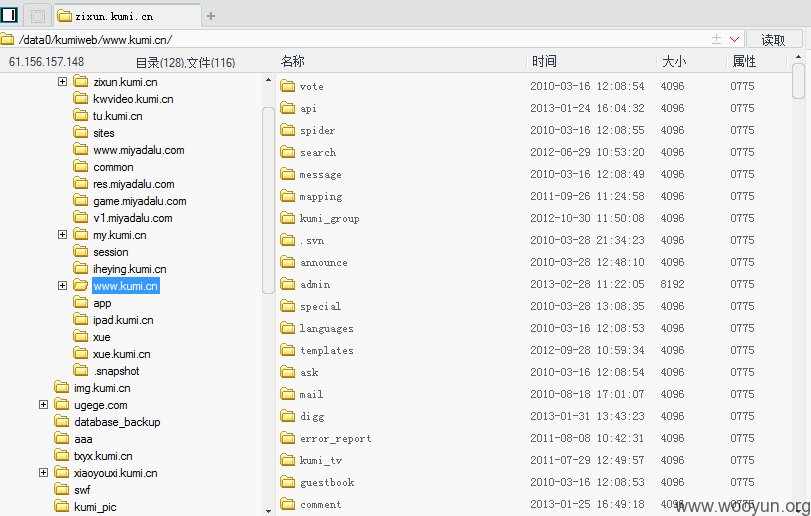Select the xue folder in tree
The height and width of the screenshot is (516, 811).
point(101,337)
